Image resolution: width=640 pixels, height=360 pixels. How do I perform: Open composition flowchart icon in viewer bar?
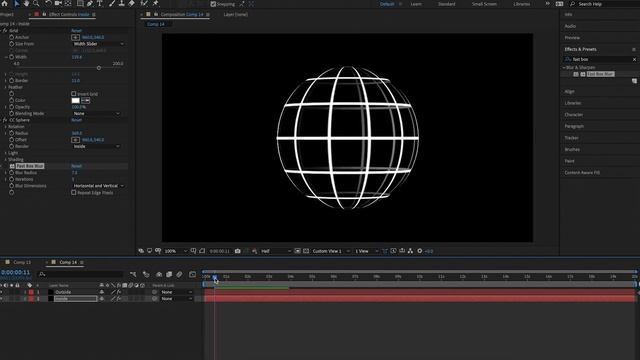[410, 251]
